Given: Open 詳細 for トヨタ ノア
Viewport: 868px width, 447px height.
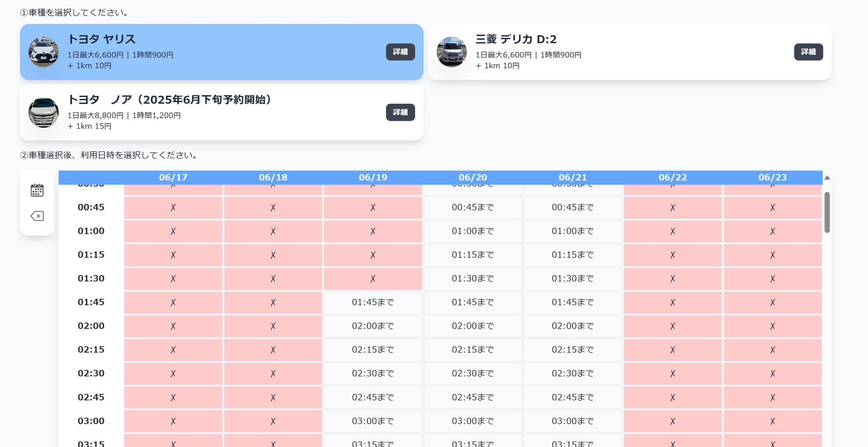Looking at the screenshot, I should pos(400,112).
